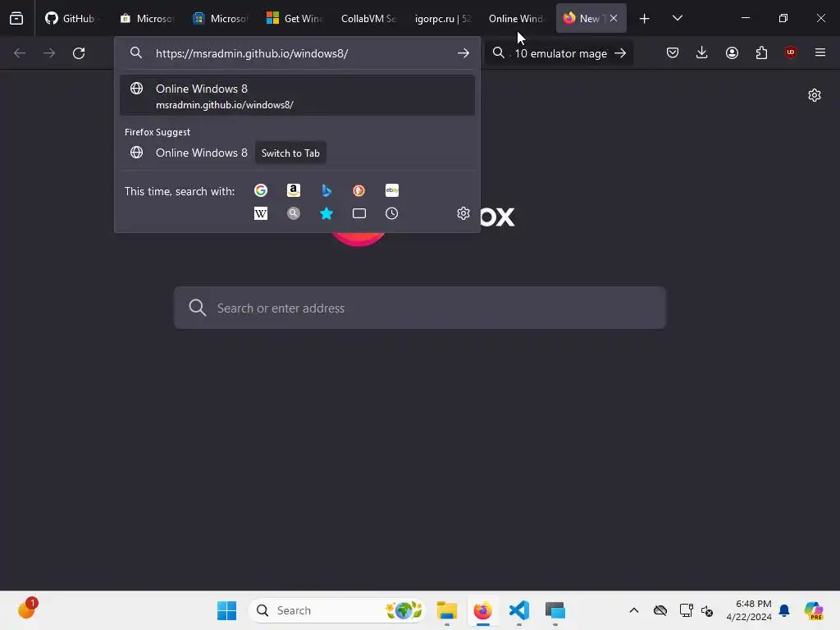Screen dimensions: 840x630
Task: Open the Downloads panel
Action: point(702,52)
